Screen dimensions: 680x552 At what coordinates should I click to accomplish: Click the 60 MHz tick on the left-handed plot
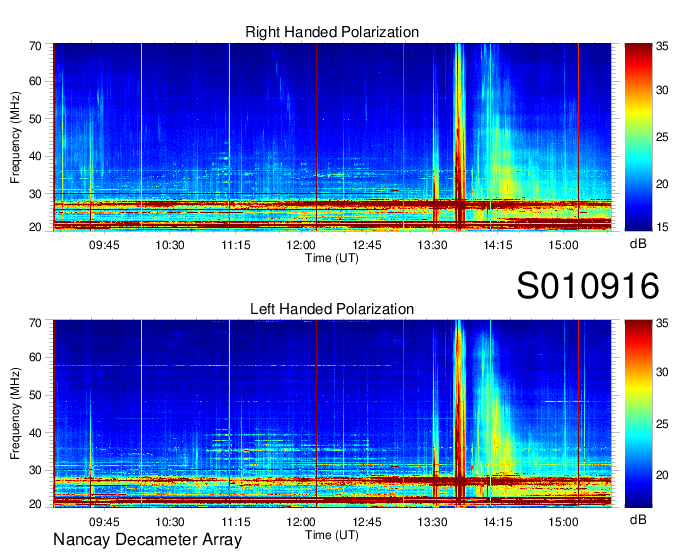[35, 358]
